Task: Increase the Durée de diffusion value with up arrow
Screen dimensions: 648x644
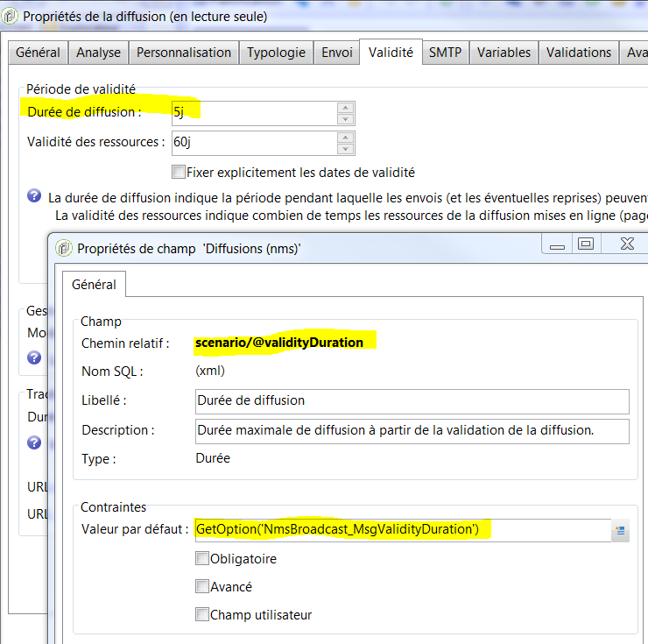Action: click(x=345, y=107)
